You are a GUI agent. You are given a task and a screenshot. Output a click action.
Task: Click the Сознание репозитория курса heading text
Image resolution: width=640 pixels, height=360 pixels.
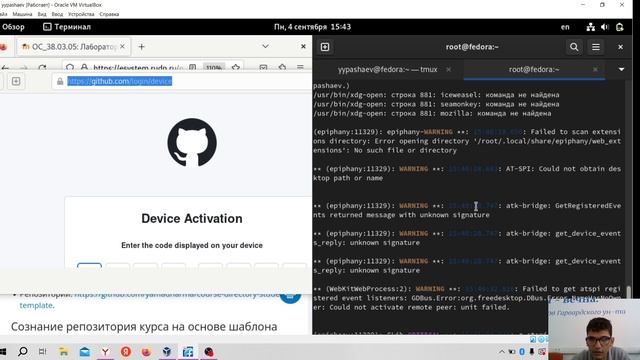pyautogui.click(x=144, y=327)
